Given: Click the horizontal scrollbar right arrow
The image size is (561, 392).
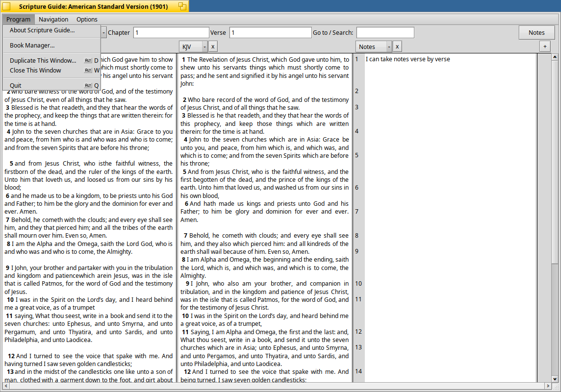Looking at the screenshot, I should 548,386.
